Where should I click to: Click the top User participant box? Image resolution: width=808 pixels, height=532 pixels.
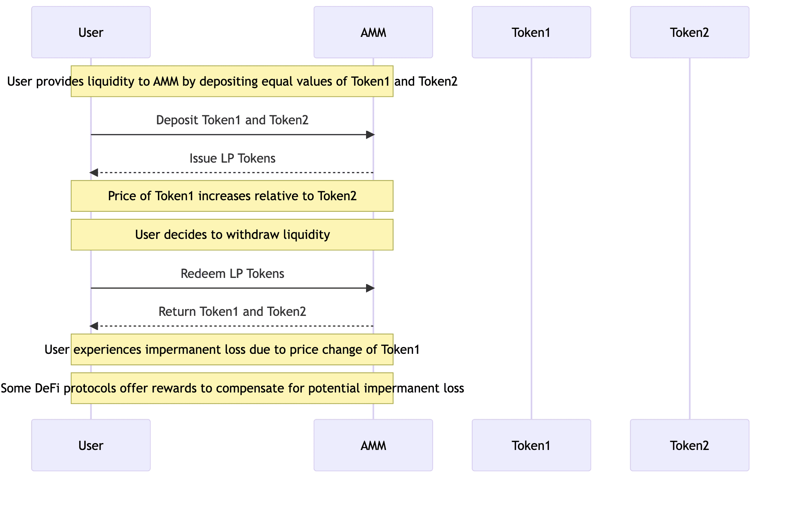(91, 32)
